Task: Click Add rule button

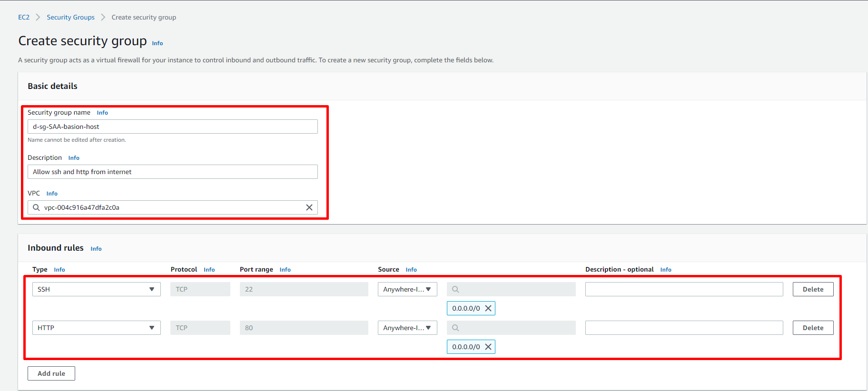Action: [x=51, y=373]
